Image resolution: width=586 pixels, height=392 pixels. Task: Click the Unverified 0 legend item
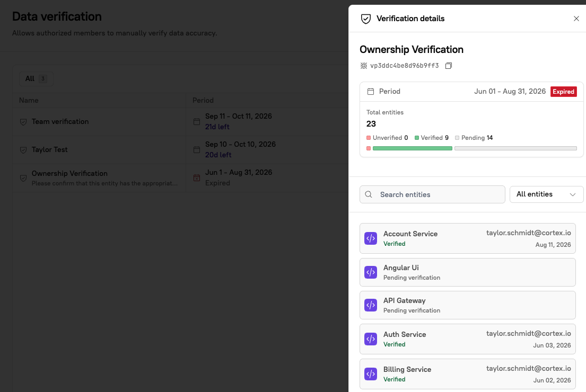[387, 138]
